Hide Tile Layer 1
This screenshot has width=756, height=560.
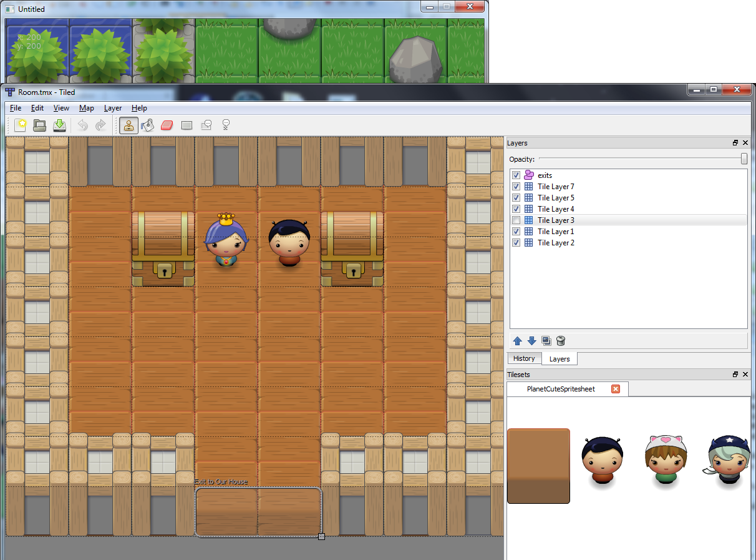(x=516, y=232)
